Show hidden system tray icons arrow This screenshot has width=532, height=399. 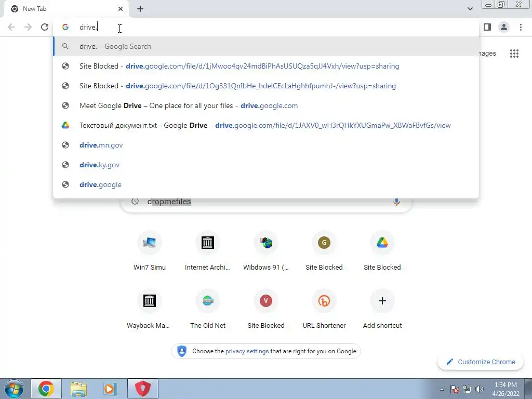click(x=442, y=389)
